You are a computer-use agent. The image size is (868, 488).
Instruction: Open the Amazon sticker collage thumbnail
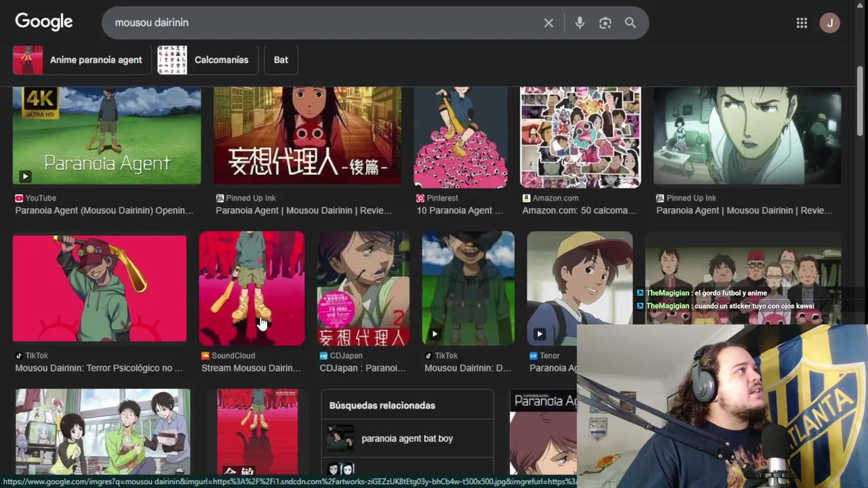[580, 137]
